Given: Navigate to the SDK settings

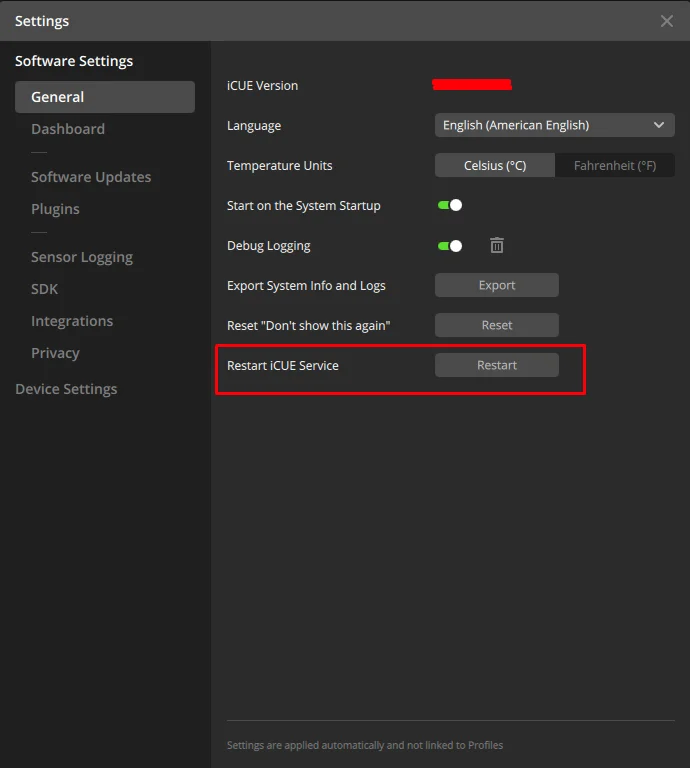Looking at the screenshot, I should 45,289.
